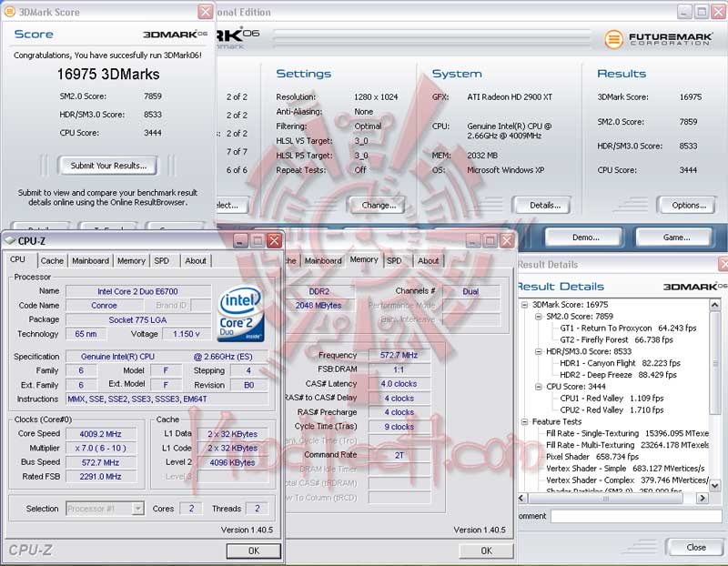
Task: Click the CPU-Z title bar icon
Action: [x=10, y=240]
